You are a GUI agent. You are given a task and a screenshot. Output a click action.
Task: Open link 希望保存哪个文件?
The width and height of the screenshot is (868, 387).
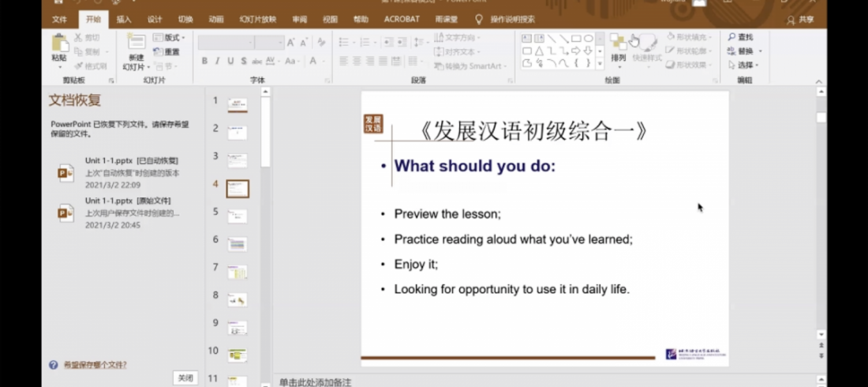(x=95, y=365)
